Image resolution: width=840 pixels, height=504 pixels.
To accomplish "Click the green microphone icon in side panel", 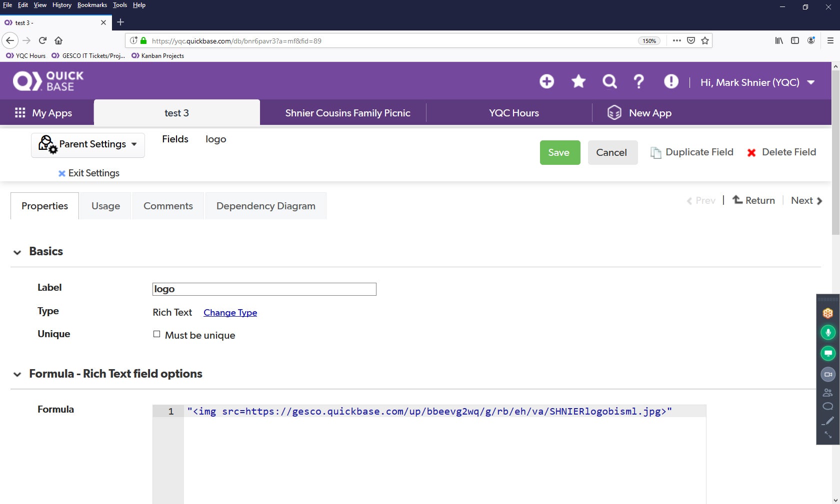I will pyautogui.click(x=828, y=332).
